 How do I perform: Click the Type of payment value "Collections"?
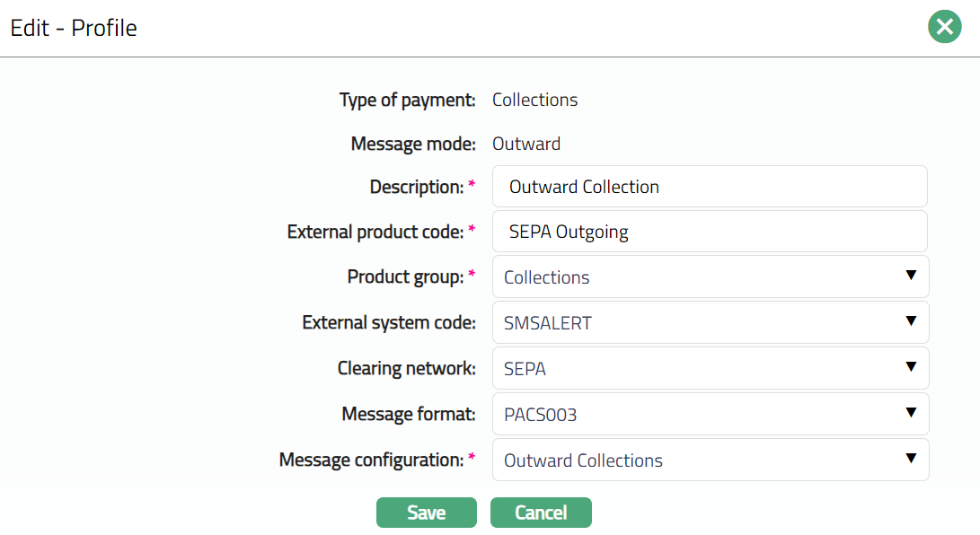point(534,100)
